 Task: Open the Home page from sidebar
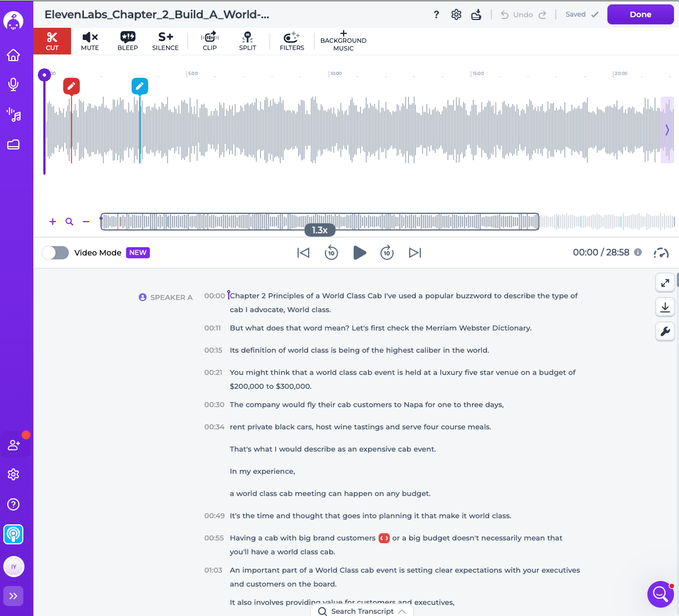(x=13, y=55)
